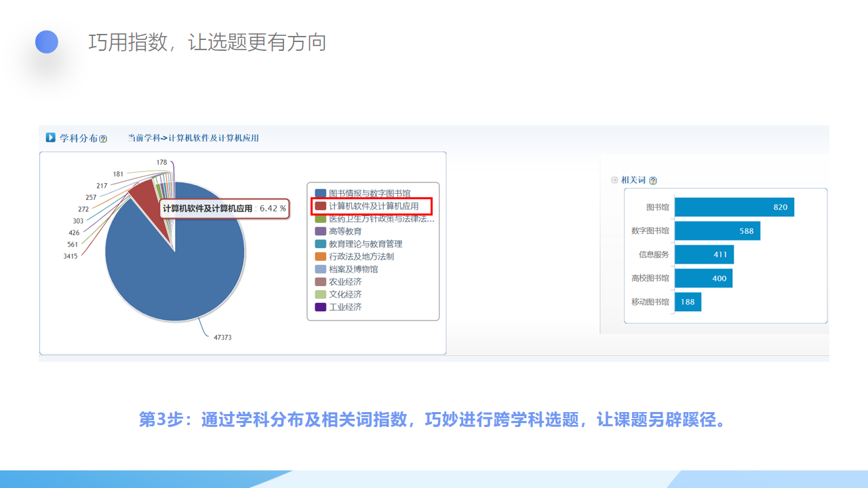Click the purple legend marker for 高等教育

[x=320, y=231]
